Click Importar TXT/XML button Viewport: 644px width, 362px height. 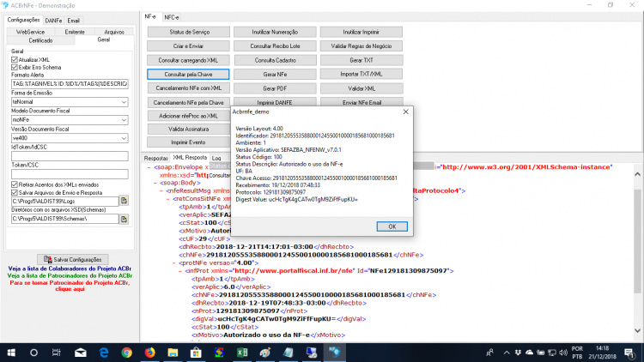click(x=361, y=75)
